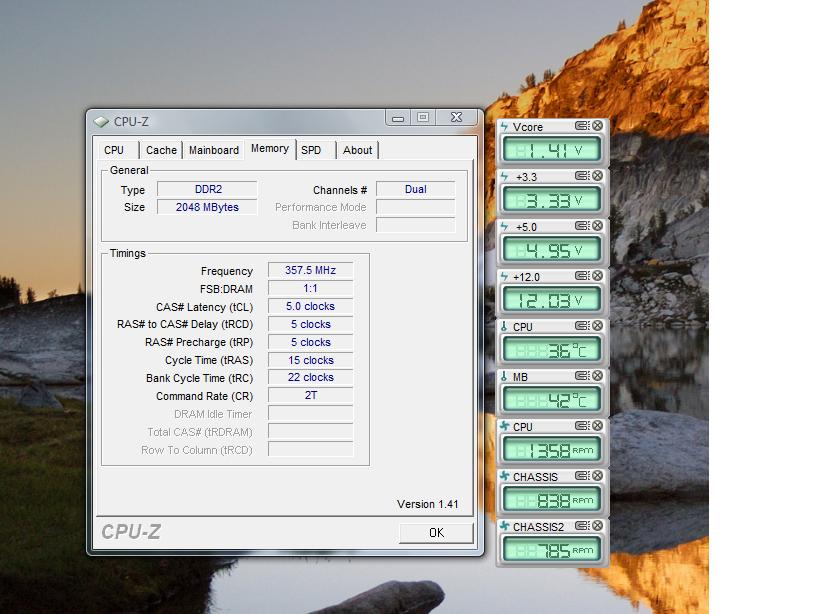Image resolution: width=840 pixels, height=614 pixels.
Task: Open the About tab
Action: tap(357, 150)
